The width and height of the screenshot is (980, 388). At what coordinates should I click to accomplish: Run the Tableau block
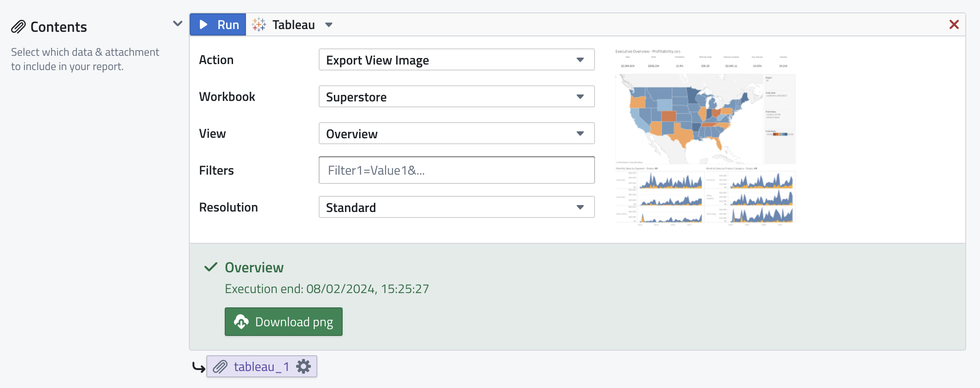[x=218, y=25]
